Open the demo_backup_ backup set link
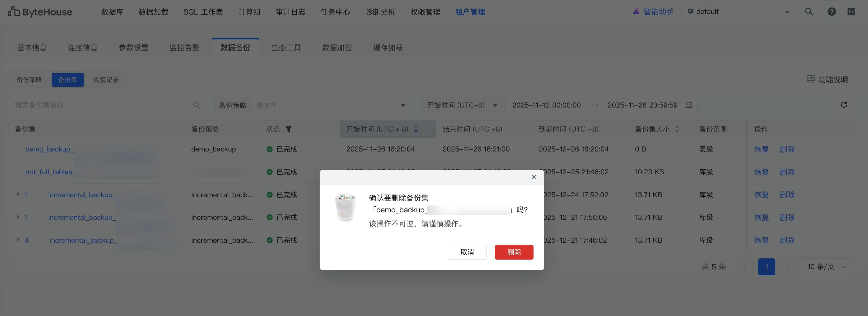The height and width of the screenshot is (316, 868). 50,149
